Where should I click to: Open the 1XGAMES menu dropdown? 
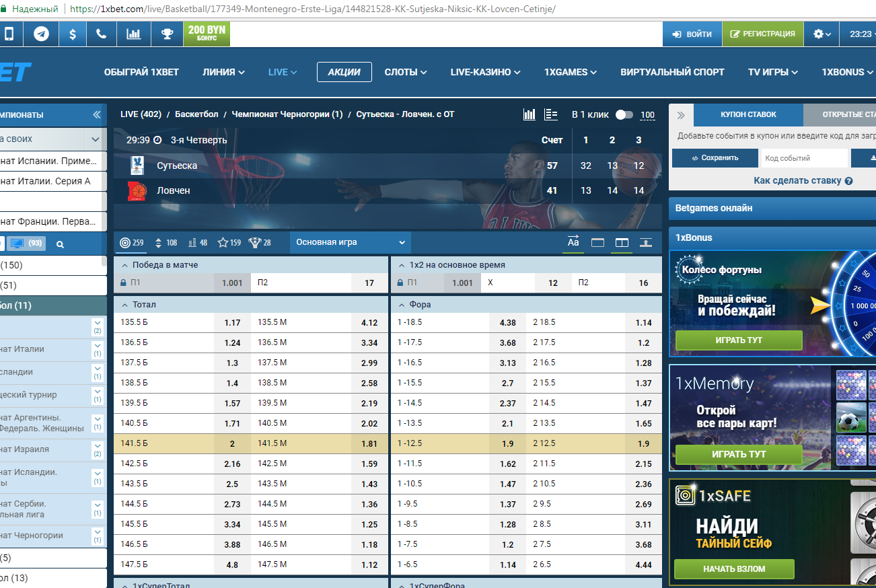coord(571,72)
